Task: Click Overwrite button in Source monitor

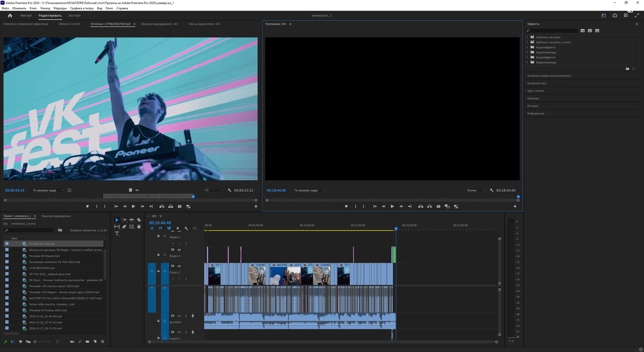Action: click(x=171, y=206)
